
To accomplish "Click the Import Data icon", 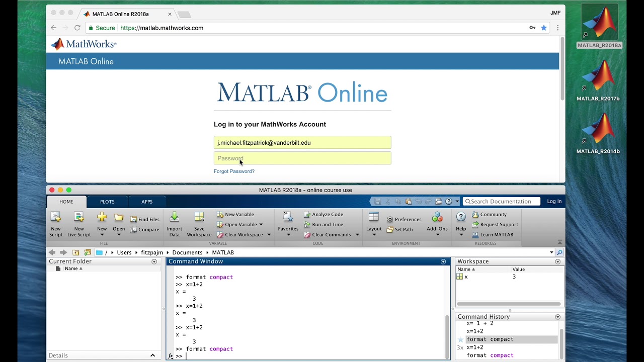I will pyautogui.click(x=174, y=217).
